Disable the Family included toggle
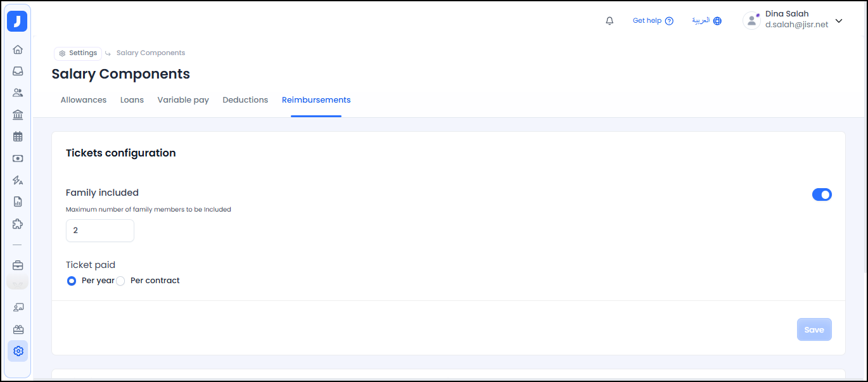This screenshot has height=382, width=868. tap(821, 194)
